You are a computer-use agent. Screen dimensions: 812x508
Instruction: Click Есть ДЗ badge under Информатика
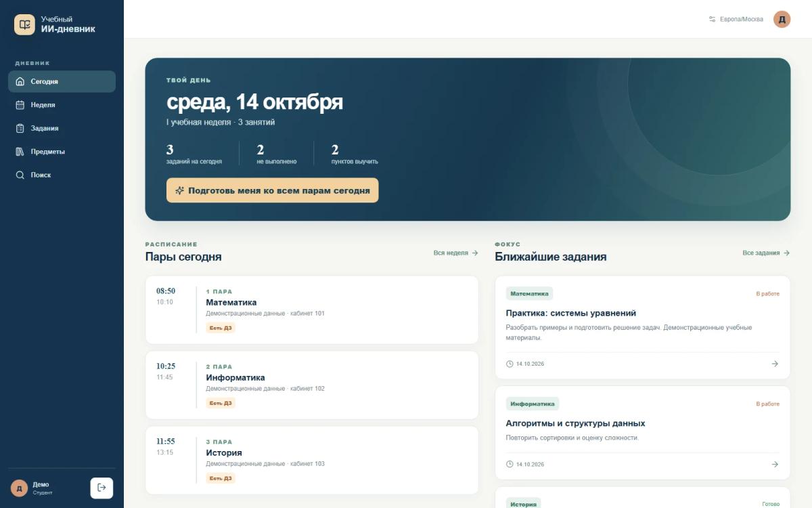(x=221, y=403)
